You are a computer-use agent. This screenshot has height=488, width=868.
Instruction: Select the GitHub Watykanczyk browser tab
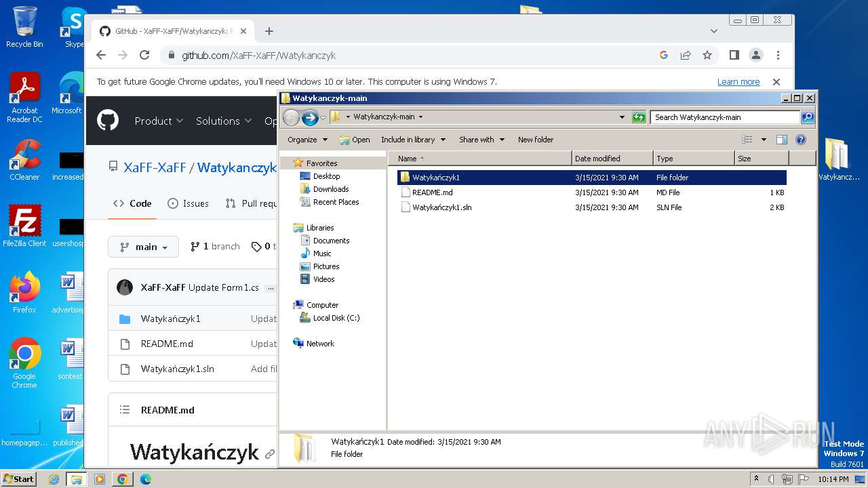pyautogui.click(x=172, y=31)
